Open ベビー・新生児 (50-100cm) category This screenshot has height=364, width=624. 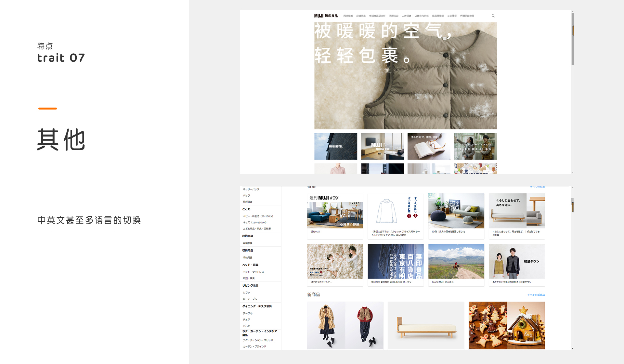(x=258, y=216)
